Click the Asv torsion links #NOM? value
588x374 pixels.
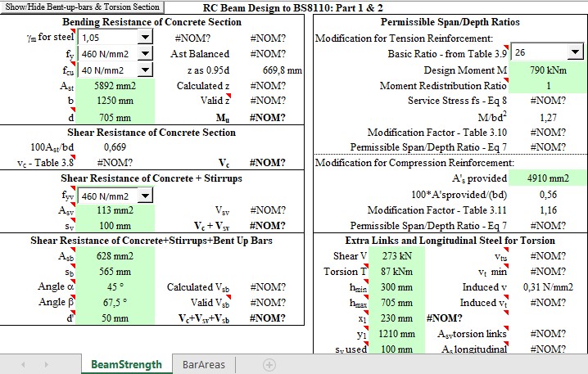pyautogui.click(x=548, y=334)
